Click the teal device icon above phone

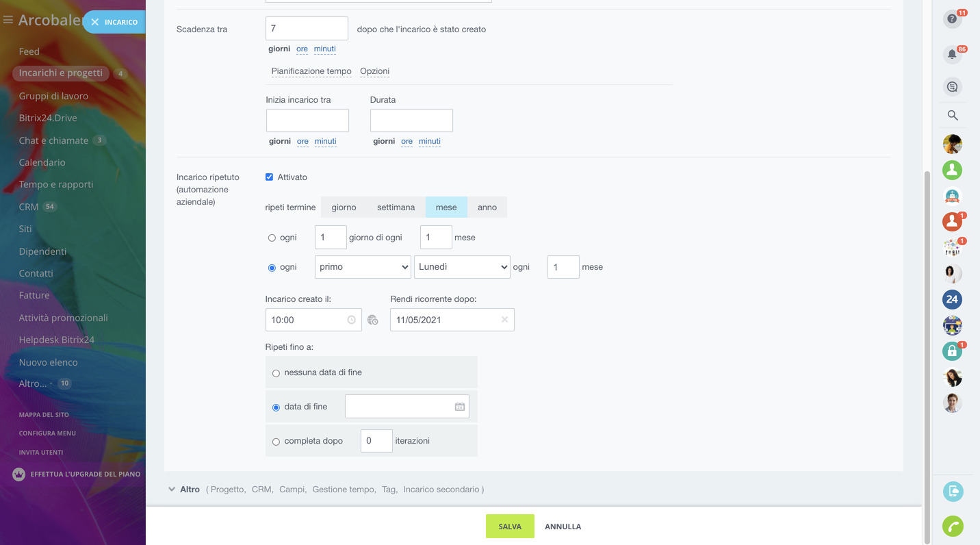[953, 491]
